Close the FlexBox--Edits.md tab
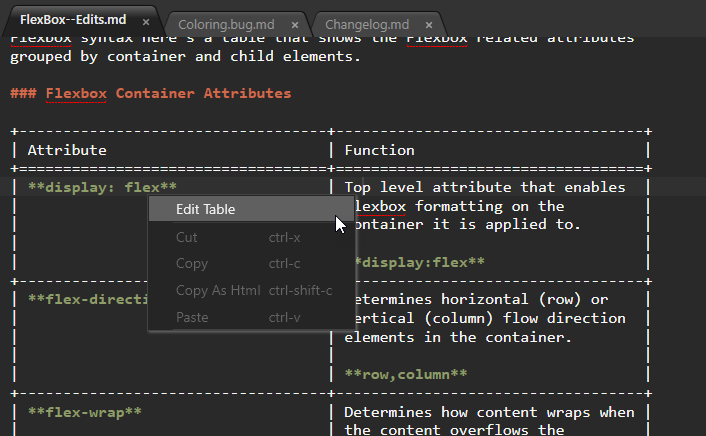 (146, 22)
